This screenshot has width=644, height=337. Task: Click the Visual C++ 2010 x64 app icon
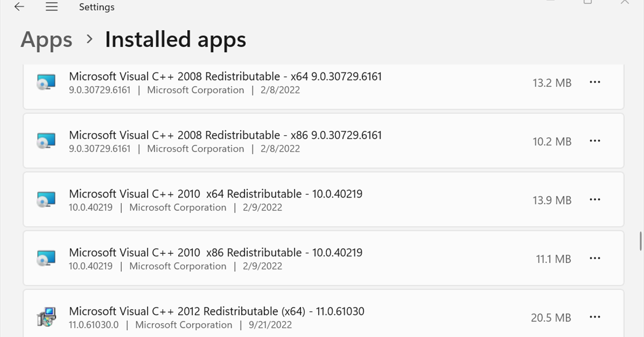[x=46, y=200]
